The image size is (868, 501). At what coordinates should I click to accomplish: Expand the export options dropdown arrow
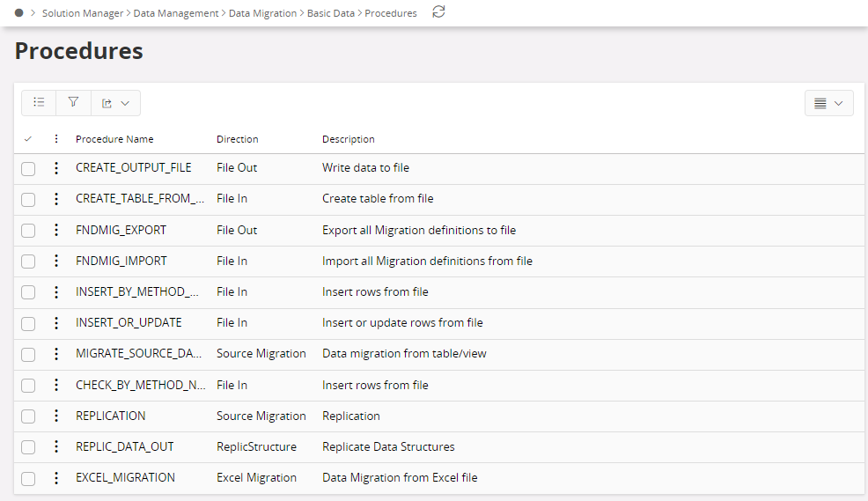(x=125, y=103)
